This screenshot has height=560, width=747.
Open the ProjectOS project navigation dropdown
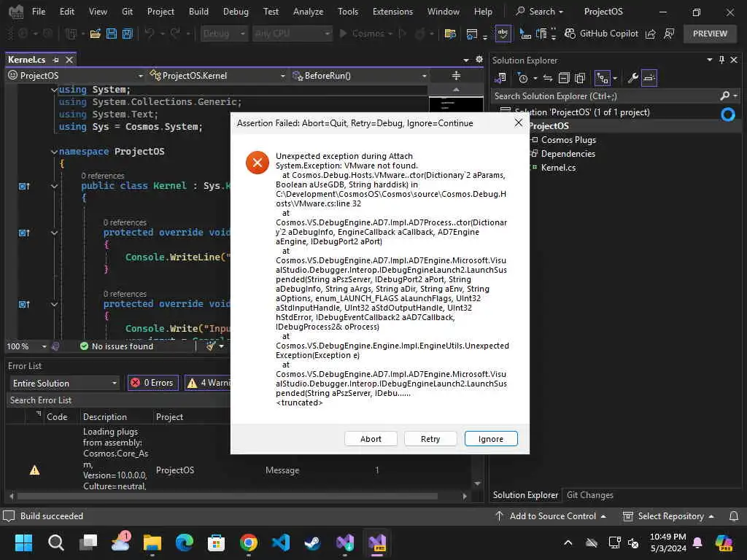[x=75, y=75]
